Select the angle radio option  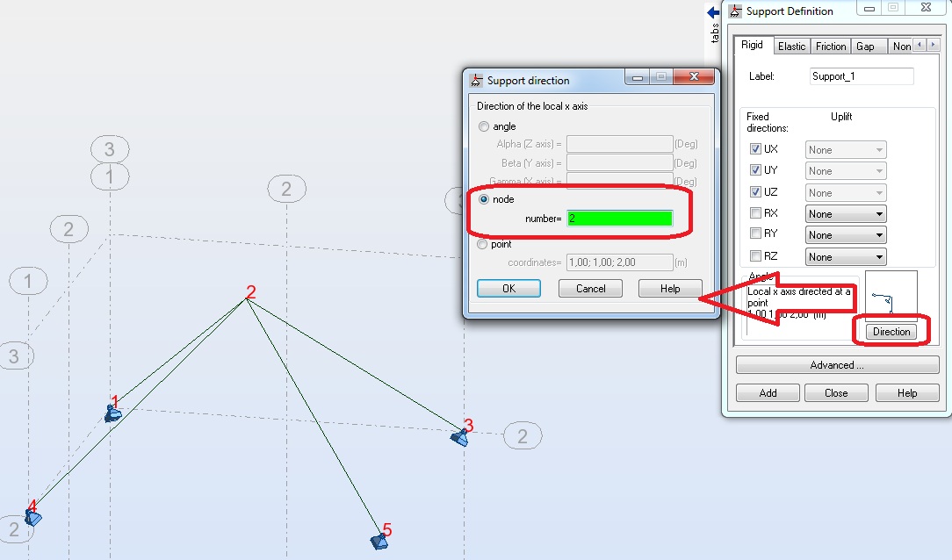(x=484, y=126)
